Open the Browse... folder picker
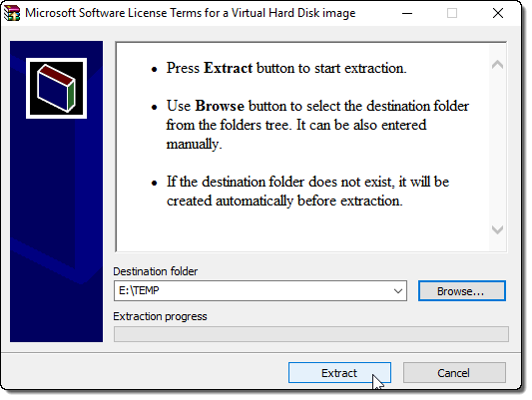 point(462,291)
